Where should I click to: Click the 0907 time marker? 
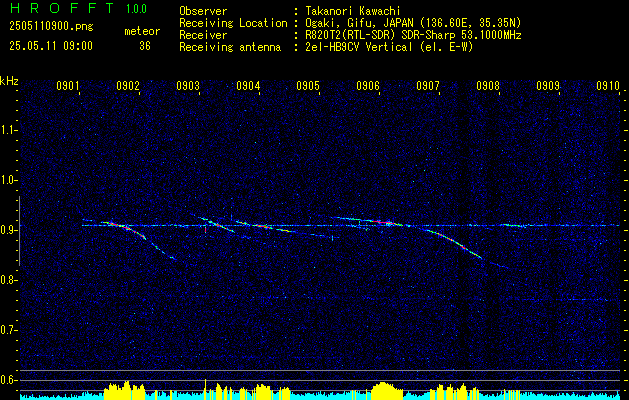click(x=428, y=85)
